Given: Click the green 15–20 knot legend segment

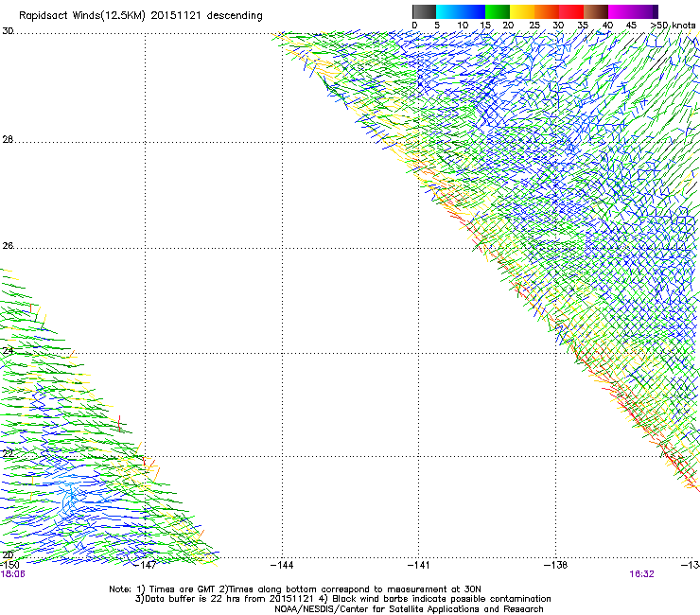Looking at the screenshot, I should pyautogui.click(x=498, y=11).
